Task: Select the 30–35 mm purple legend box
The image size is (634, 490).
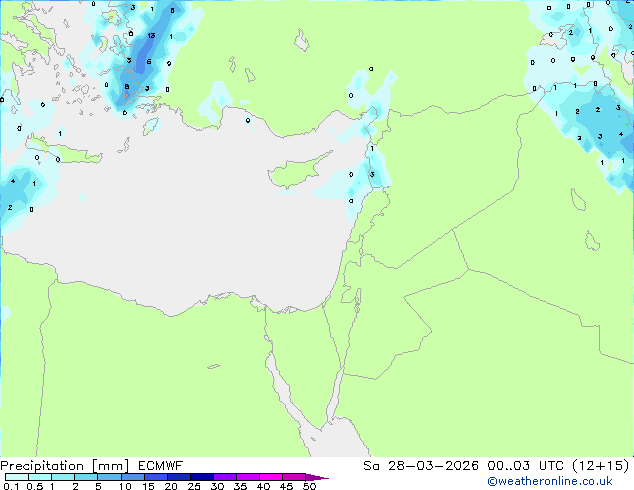Action: pyautogui.click(x=225, y=477)
